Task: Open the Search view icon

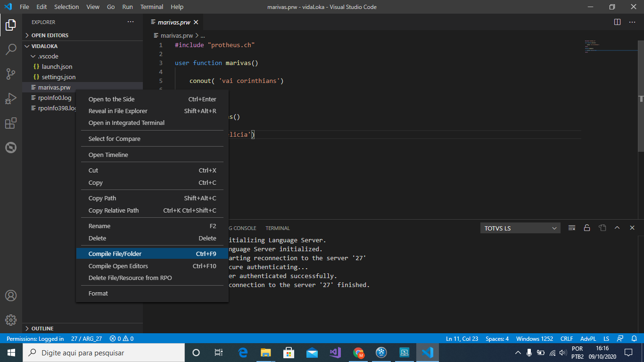Action: [x=11, y=49]
